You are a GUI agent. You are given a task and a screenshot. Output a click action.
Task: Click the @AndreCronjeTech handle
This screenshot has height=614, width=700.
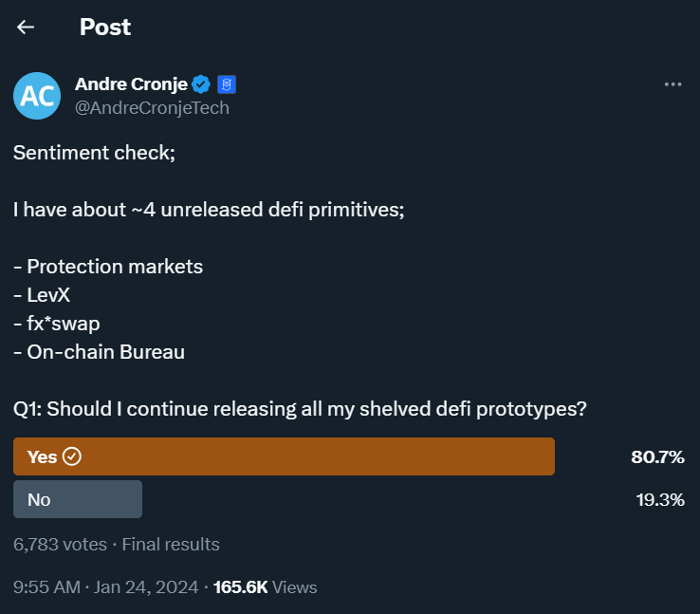(152, 107)
